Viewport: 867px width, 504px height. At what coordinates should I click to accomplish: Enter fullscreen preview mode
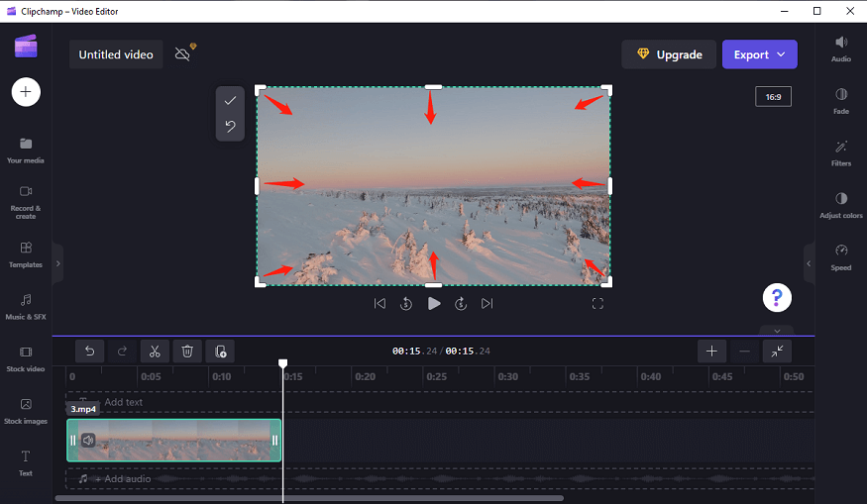[597, 303]
